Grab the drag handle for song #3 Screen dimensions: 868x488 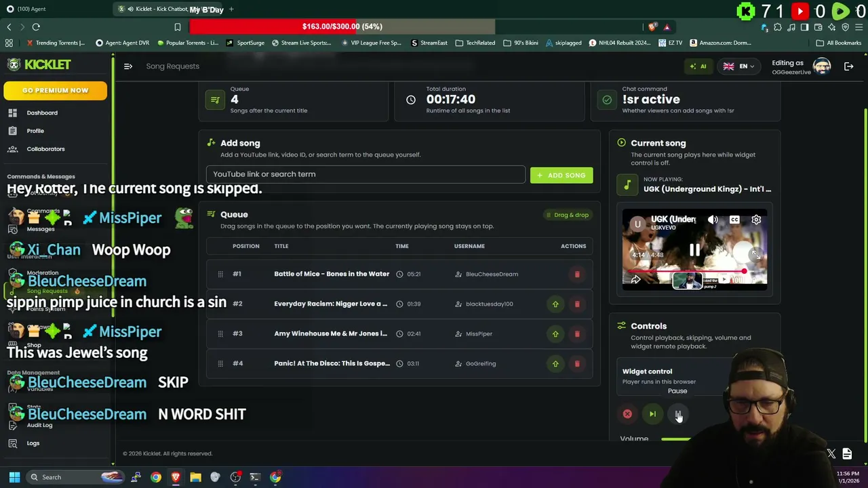tap(220, 333)
